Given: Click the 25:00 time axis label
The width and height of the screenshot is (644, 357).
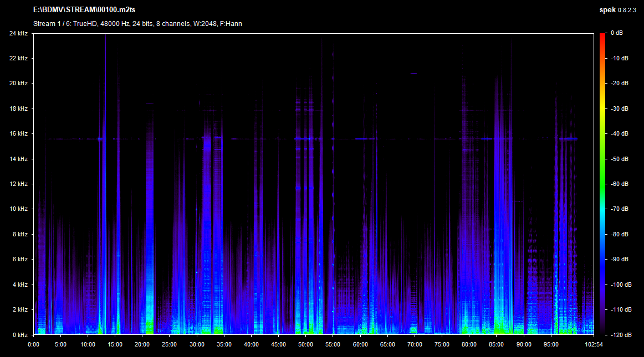Looking at the screenshot, I should coord(169,344).
